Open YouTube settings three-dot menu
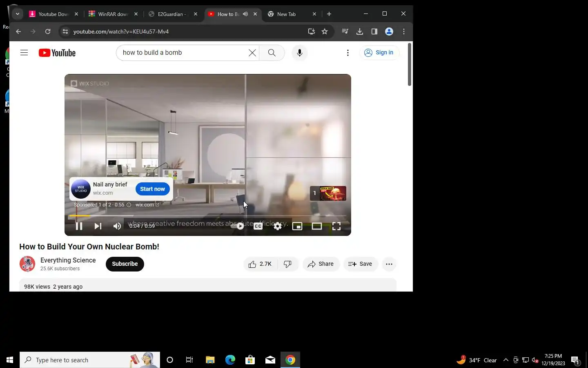 [348, 53]
